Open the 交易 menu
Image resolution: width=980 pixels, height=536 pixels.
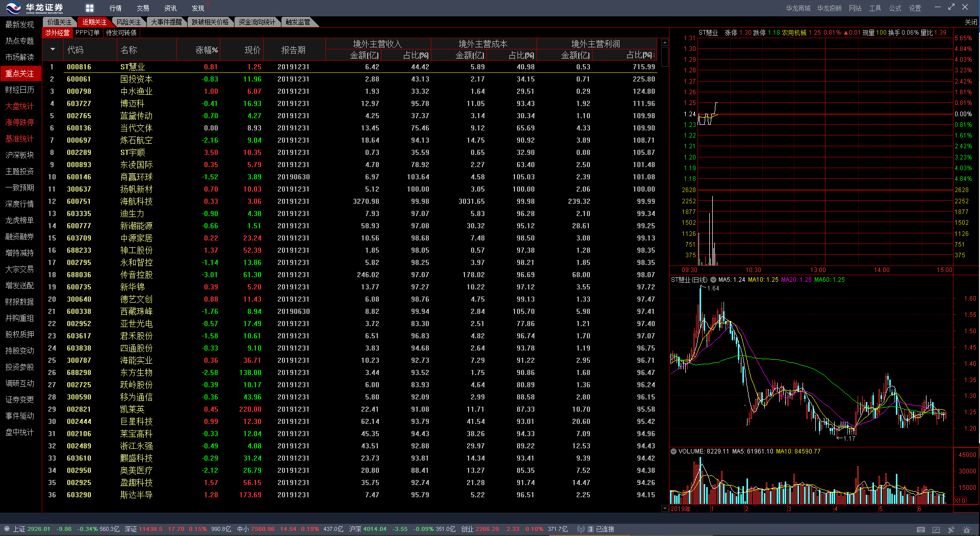(x=143, y=8)
